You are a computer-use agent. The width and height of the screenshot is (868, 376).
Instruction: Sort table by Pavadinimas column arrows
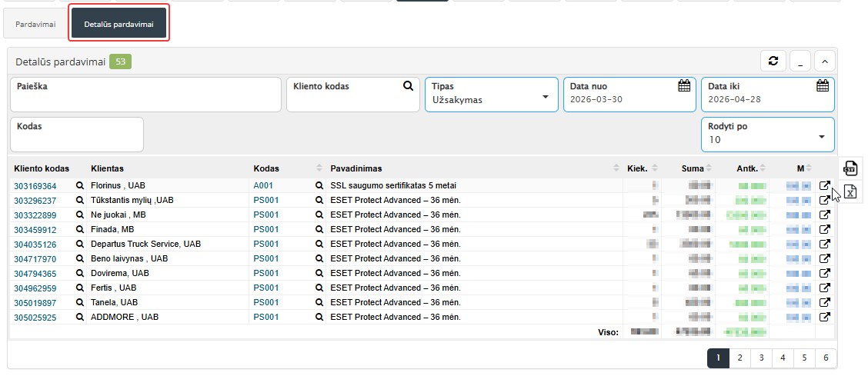[616, 168]
